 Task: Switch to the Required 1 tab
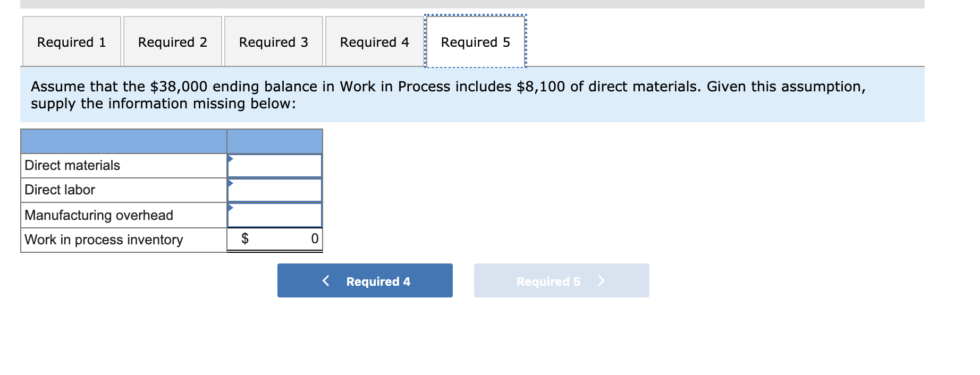[72, 41]
